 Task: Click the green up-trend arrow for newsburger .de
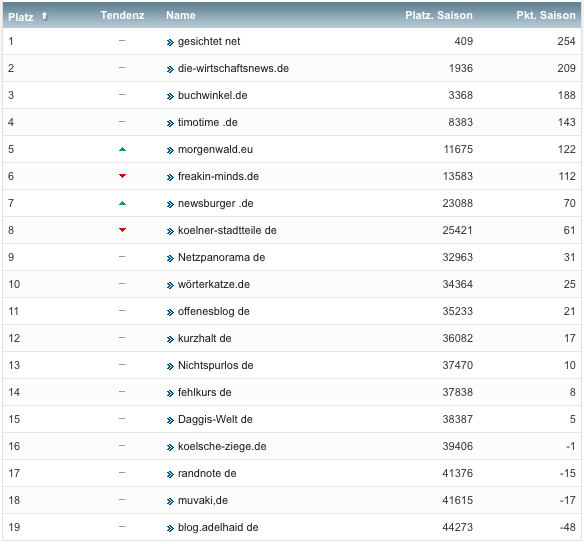pos(123,203)
